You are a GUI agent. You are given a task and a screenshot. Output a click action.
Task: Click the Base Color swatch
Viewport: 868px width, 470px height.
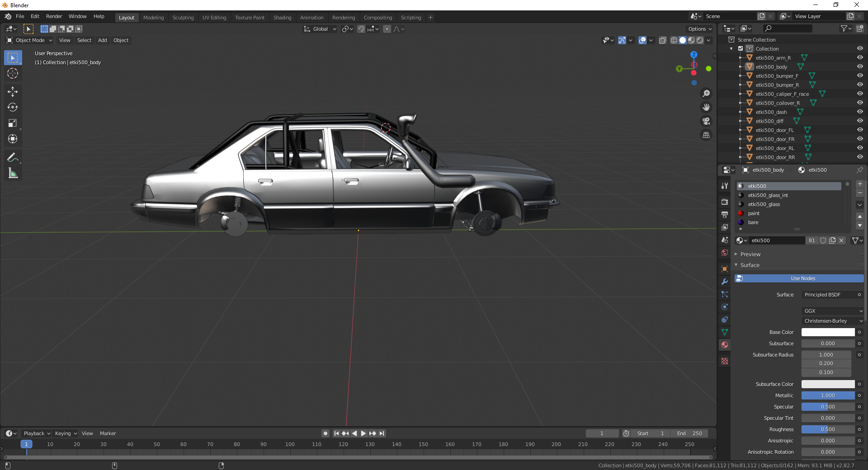tap(828, 332)
